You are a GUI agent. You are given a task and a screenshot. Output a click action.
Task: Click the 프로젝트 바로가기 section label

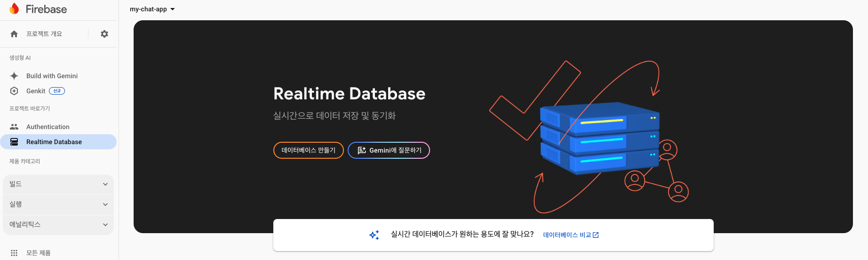[x=30, y=109]
